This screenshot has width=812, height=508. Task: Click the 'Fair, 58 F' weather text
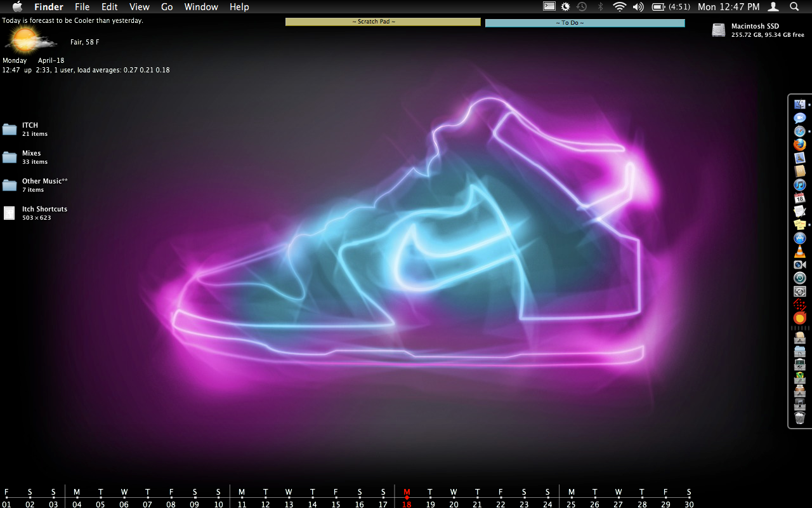click(x=85, y=42)
